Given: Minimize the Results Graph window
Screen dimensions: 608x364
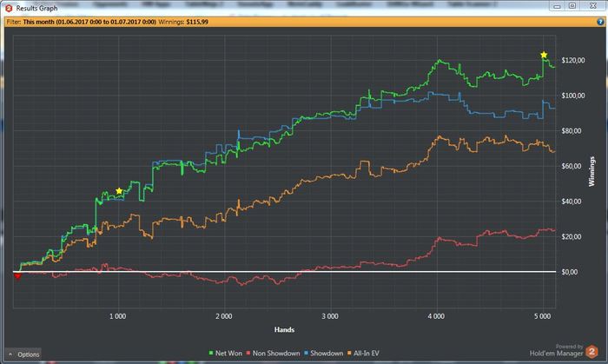Looking at the screenshot, I should [x=557, y=6].
